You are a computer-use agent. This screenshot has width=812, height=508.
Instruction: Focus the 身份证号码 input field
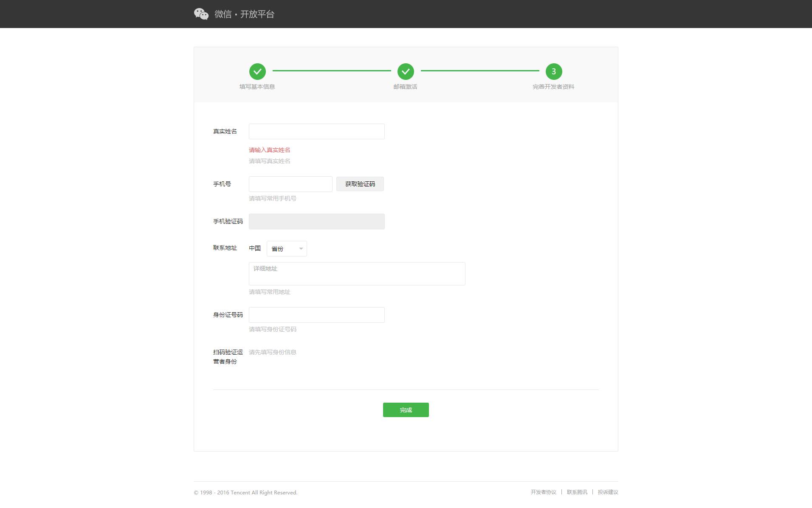(x=317, y=315)
